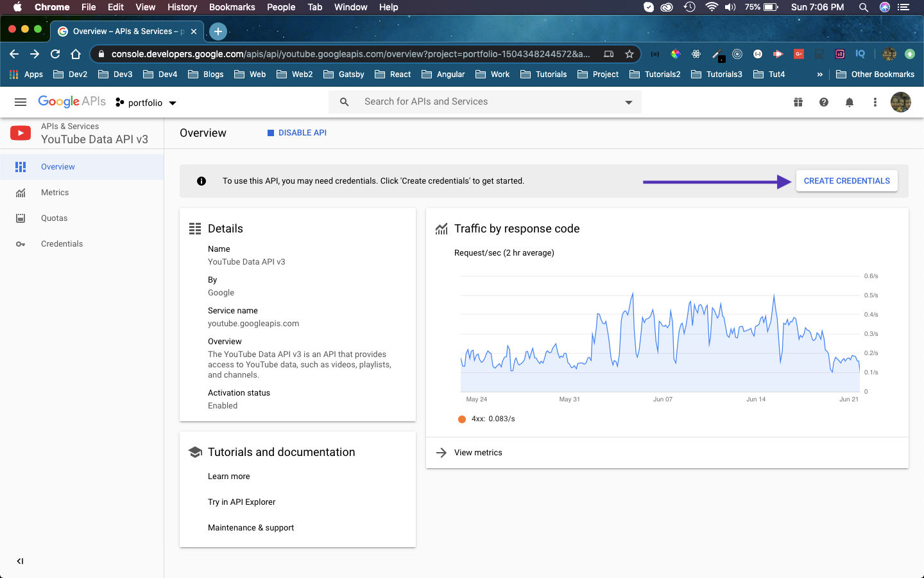Click Disable API

(297, 133)
